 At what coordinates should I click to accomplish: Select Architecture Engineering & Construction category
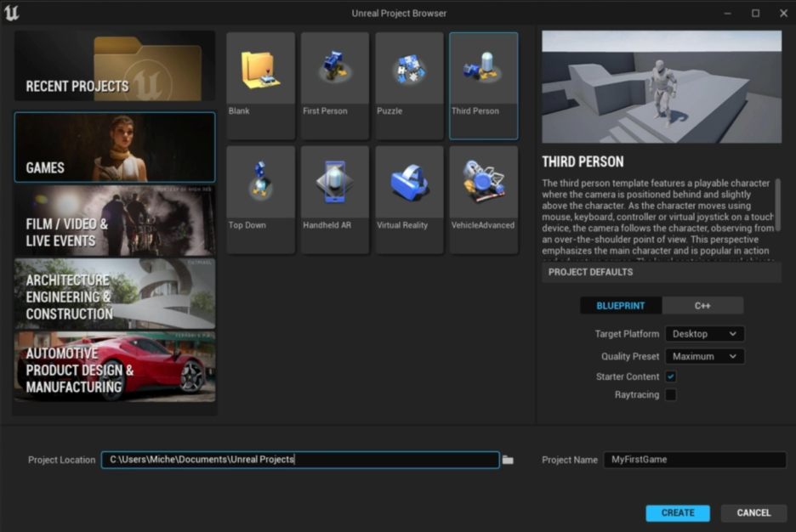point(115,294)
